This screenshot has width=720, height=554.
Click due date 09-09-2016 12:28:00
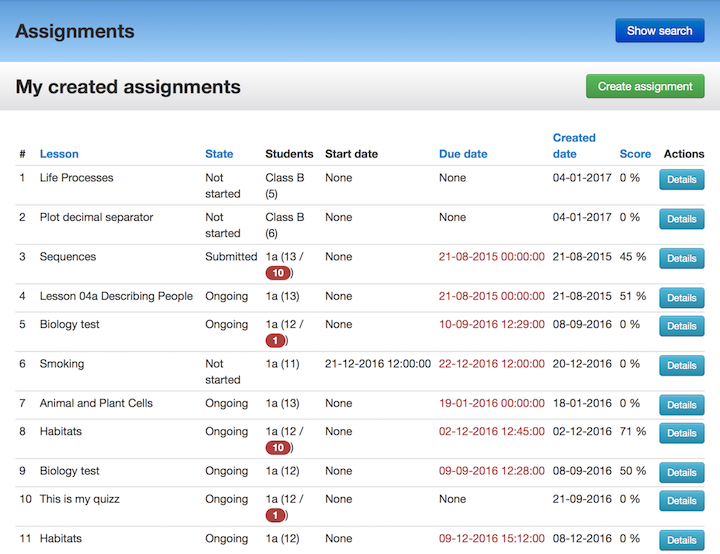[491, 471]
